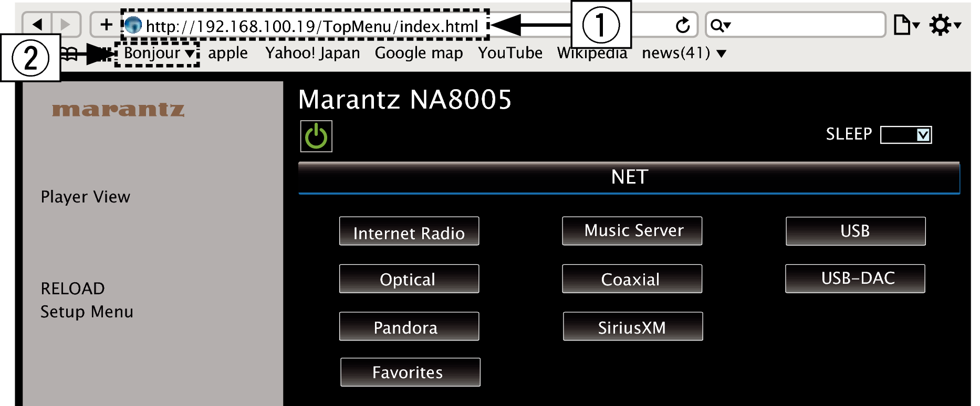Toggle the green power button
The image size is (980, 406).
pyautogui.click(x=316, y=136)
